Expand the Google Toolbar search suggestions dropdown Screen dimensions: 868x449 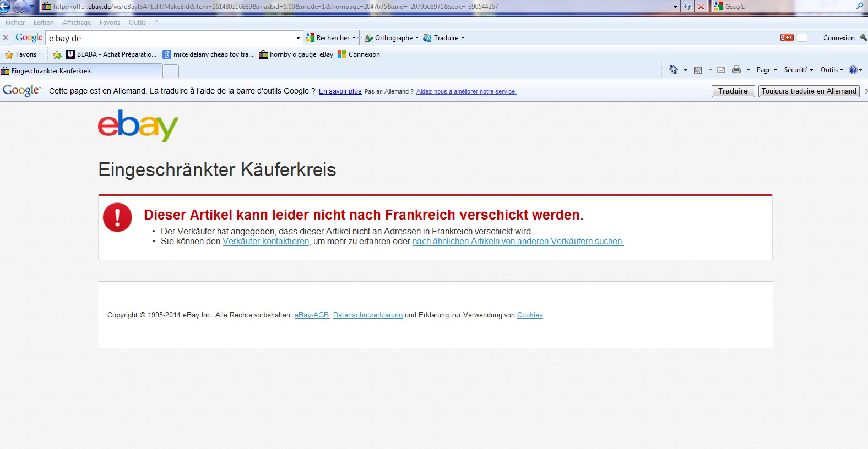(x=299, y=38)
